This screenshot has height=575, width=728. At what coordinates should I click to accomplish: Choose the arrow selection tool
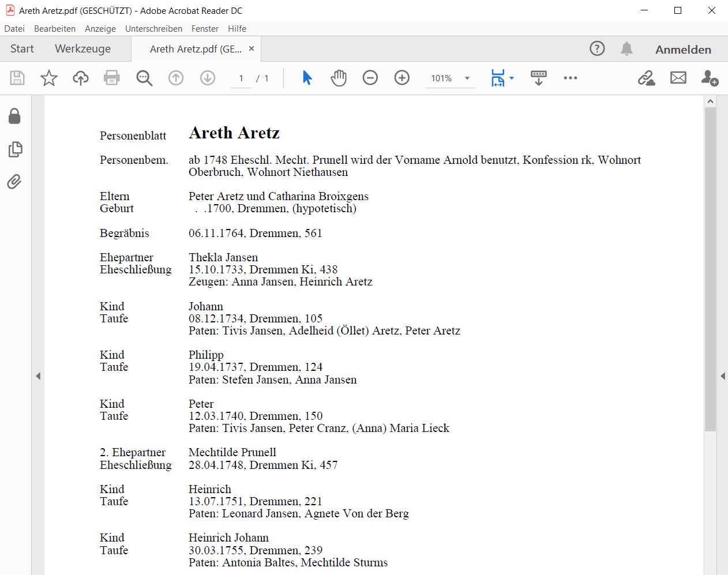pyautogui.click(x=307, y=78)
